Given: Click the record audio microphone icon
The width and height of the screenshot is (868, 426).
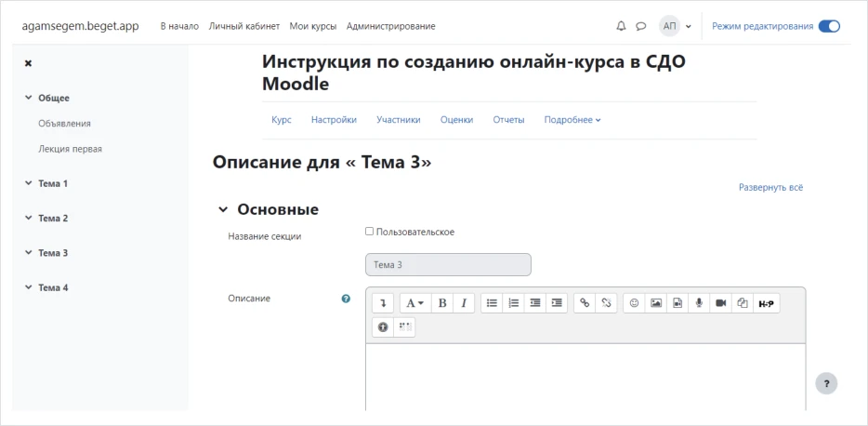Looking at the screenshot, I should pos(699,303).
